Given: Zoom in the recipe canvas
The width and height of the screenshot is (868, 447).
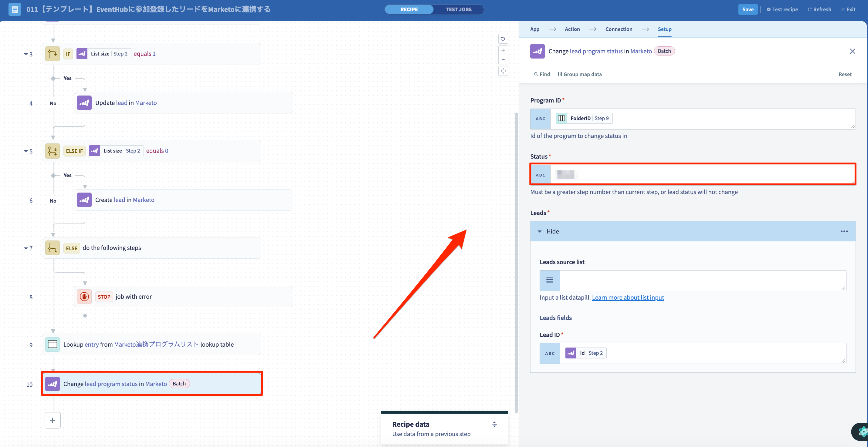Looking at the screenshot, I should [x=503, y=50].
